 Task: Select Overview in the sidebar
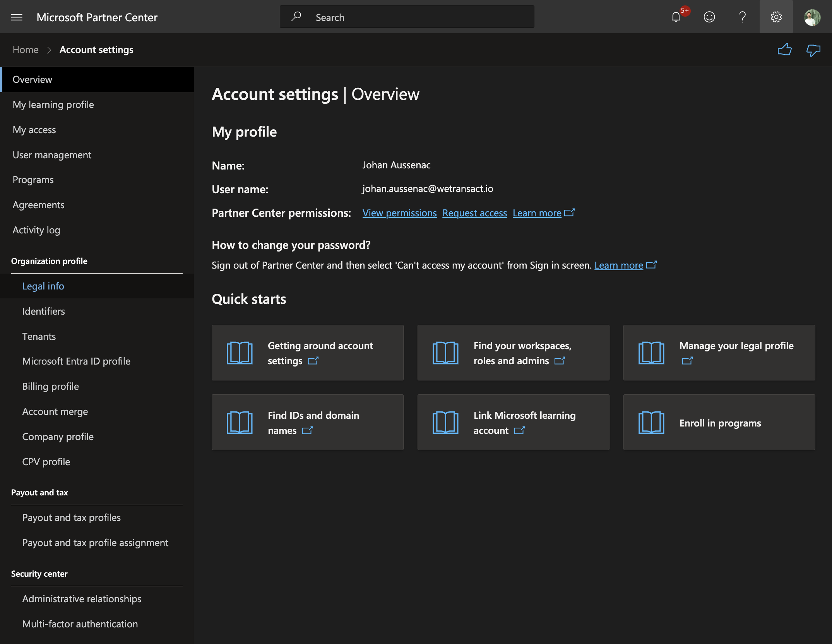tap(97, 79)
